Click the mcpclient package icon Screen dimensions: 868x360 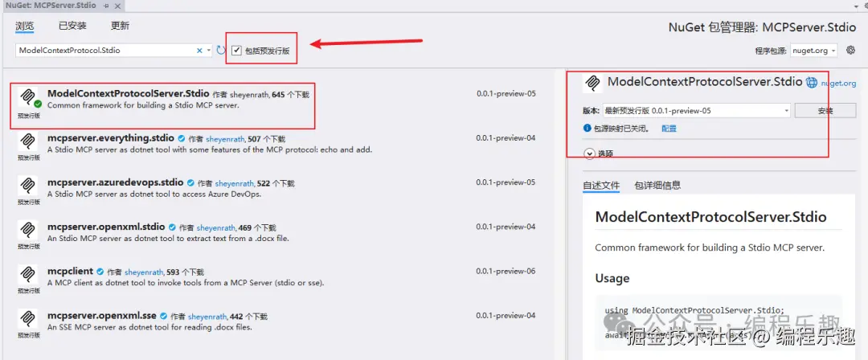click(27, 274)
